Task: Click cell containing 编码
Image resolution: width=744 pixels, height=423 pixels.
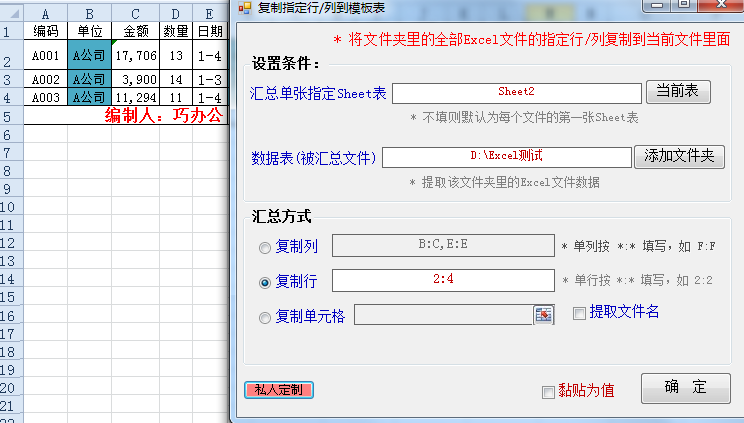Action: 46,31
